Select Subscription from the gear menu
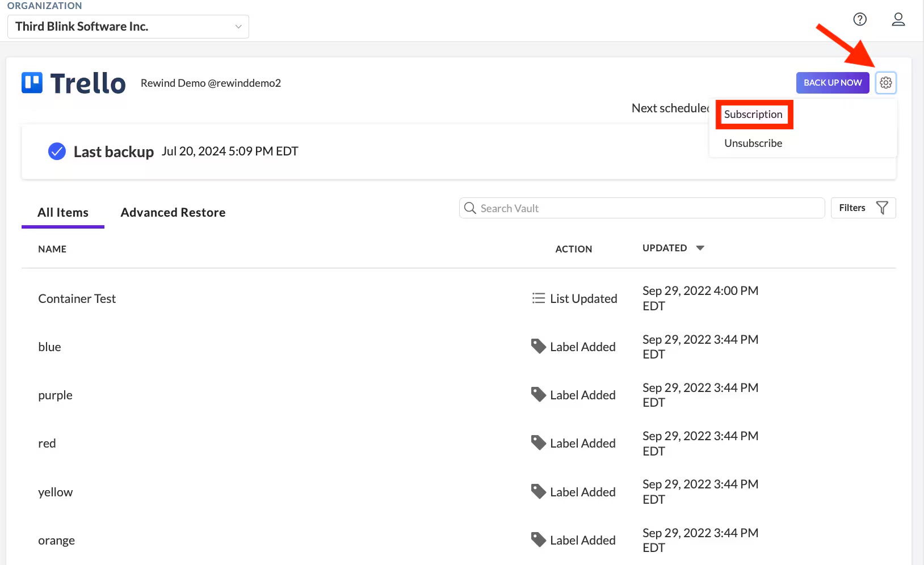Viewport: 924px width, 565px height. point(753,115)
